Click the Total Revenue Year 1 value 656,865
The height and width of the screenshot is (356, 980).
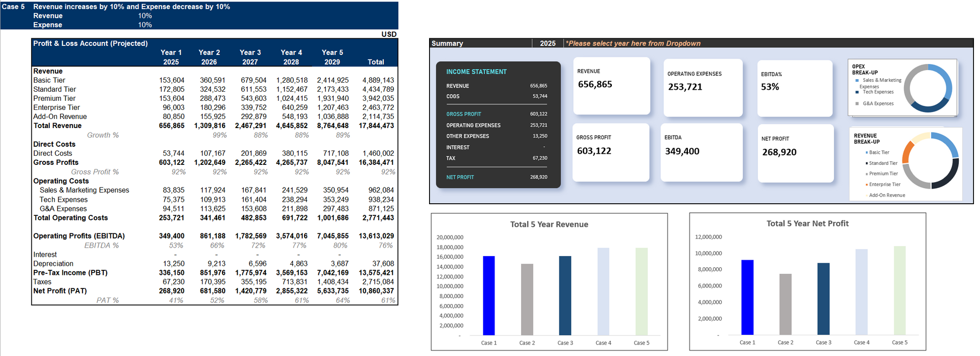pos(172,126)
